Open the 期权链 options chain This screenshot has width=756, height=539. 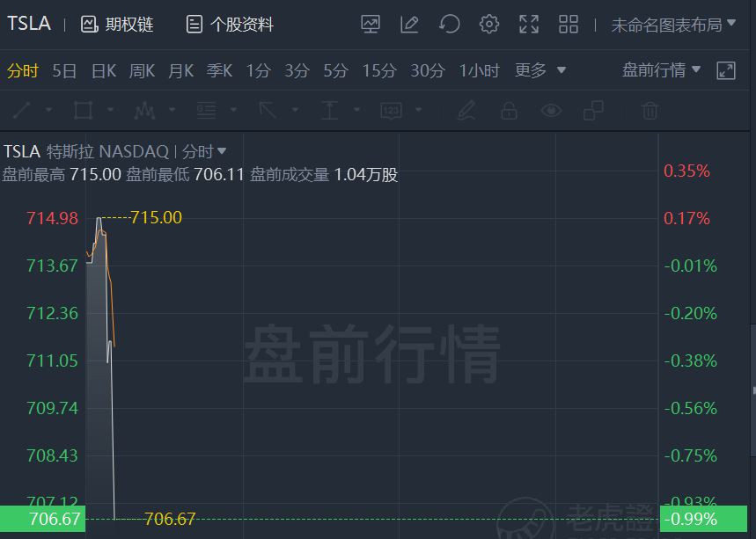click(117, 24)
